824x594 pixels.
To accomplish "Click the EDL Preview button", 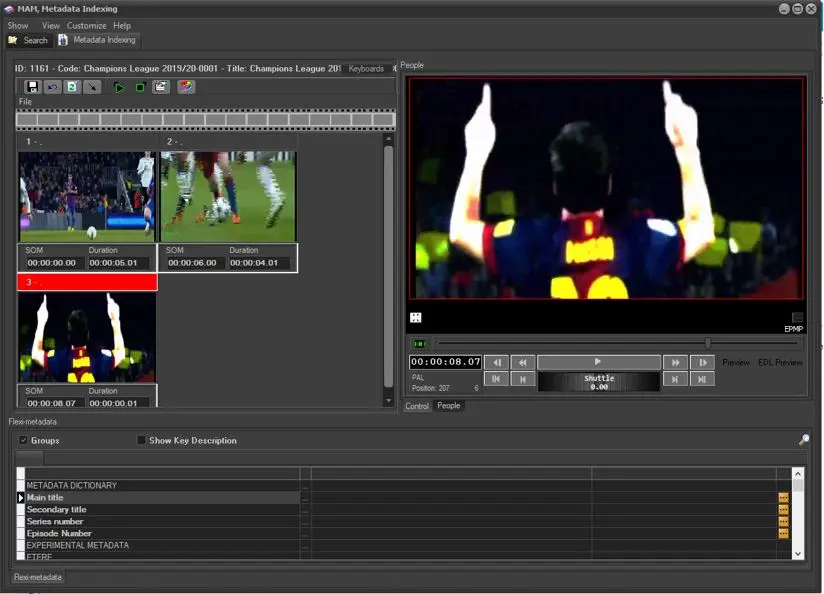I will 780,362.
